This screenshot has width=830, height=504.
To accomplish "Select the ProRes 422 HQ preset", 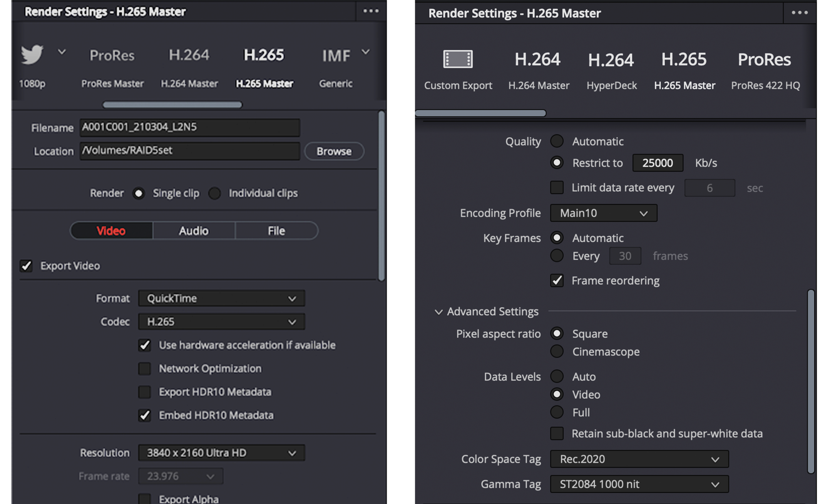I will tap(765, 60).
